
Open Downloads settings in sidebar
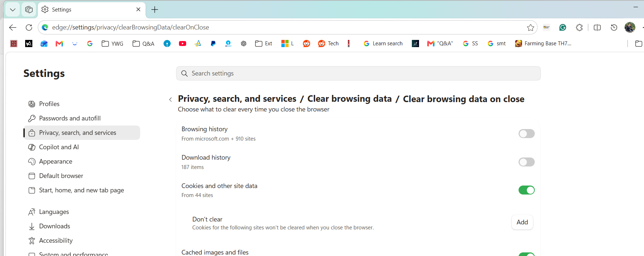pyautogui.click(x=82, y=226)
